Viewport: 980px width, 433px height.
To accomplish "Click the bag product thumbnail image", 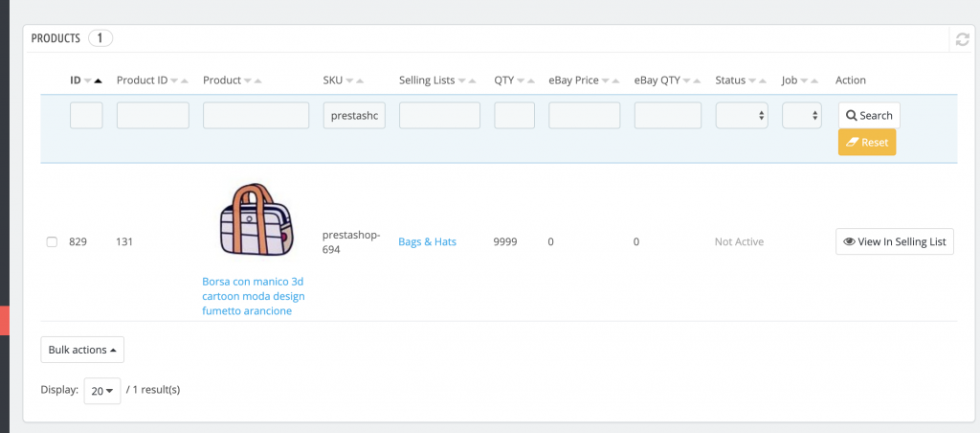I will tap(255, 220).
